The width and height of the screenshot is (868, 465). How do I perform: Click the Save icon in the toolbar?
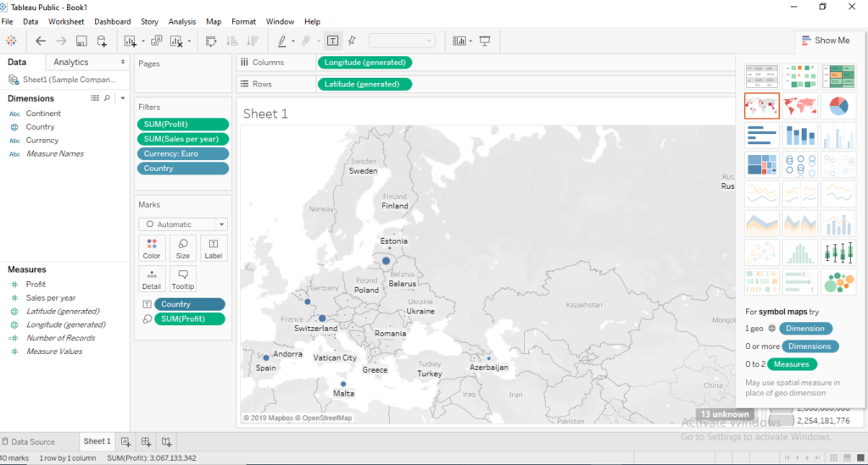point(81,41)
